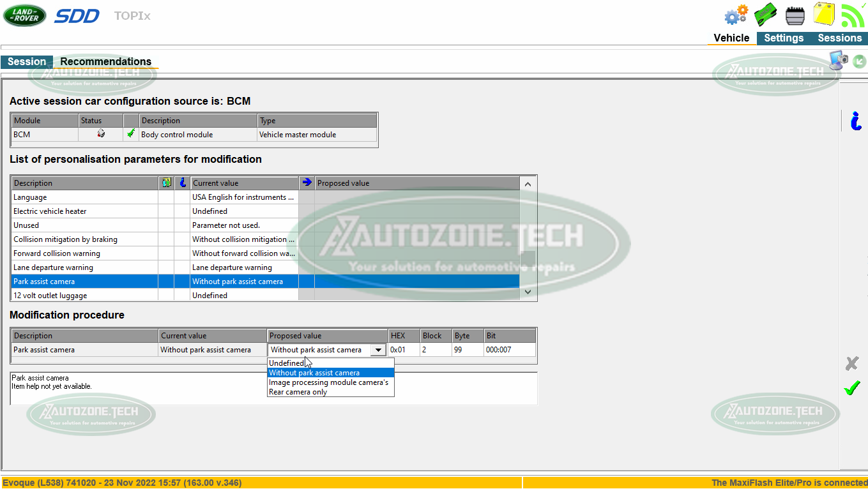
Task: Click the battery symbol icon in the header
Action: [x=795, y=14]
